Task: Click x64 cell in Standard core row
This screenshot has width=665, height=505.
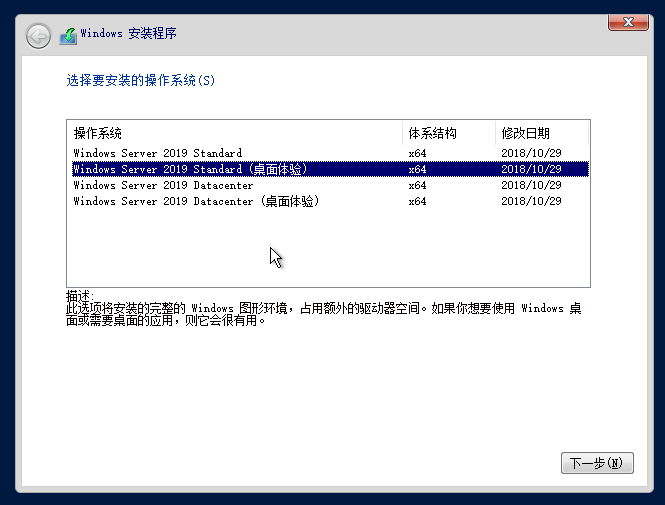Action: click(x=417, y=153)
